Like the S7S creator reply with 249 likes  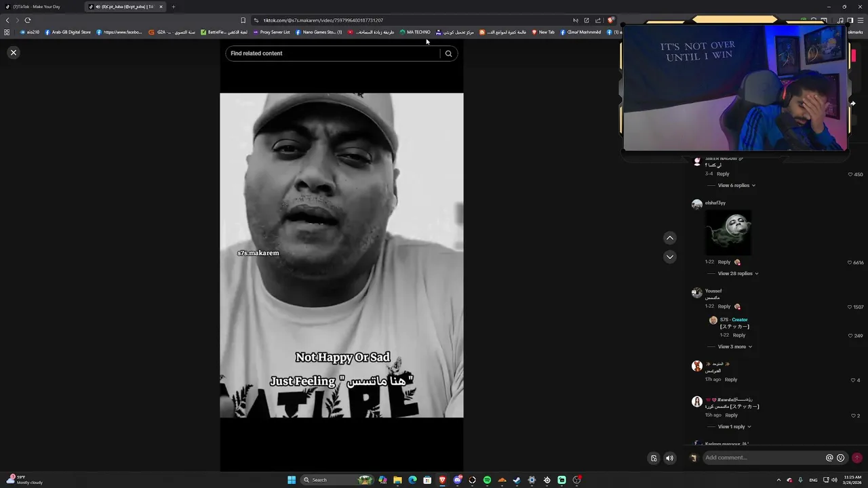tap(850, 335)
